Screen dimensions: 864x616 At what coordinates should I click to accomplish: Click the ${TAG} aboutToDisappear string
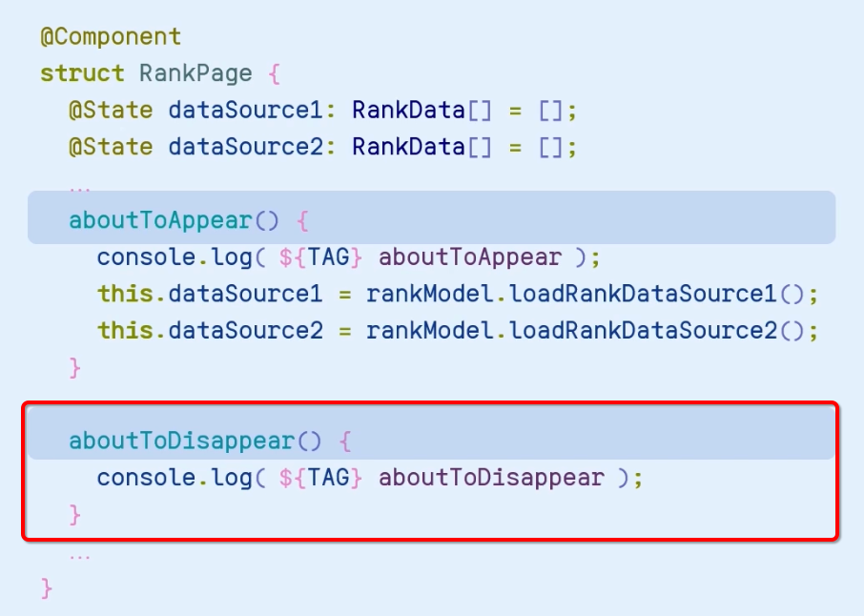[442, 478]
